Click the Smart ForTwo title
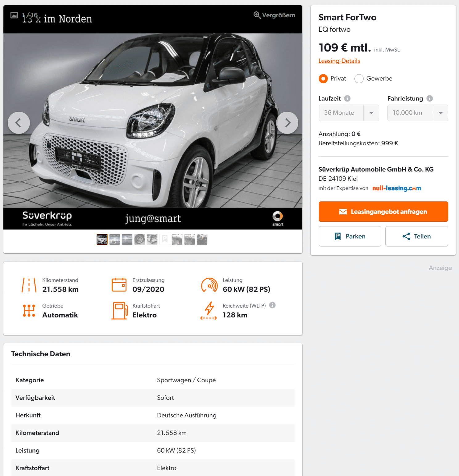The image size is (459, 476). click(x=347, y=17)
